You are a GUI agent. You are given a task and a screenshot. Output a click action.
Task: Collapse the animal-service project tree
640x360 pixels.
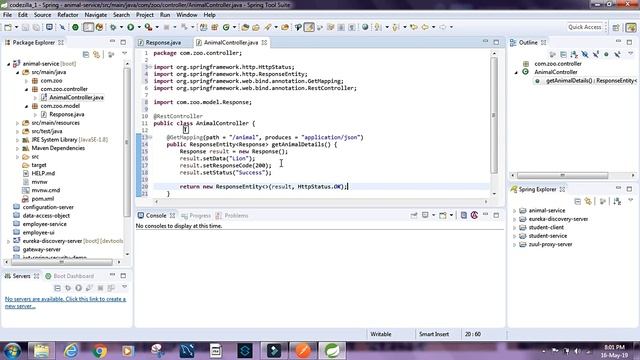pyautogui.click(x=8, y=64)
